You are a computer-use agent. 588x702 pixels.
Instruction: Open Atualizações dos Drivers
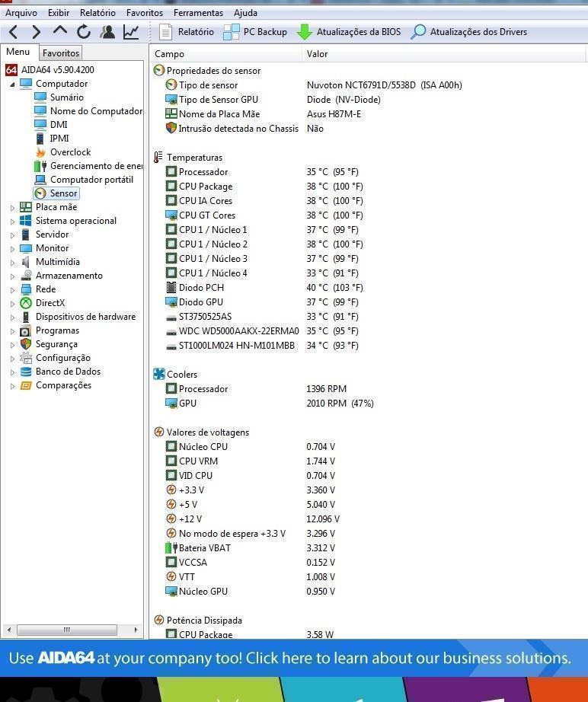pos(469,32)
